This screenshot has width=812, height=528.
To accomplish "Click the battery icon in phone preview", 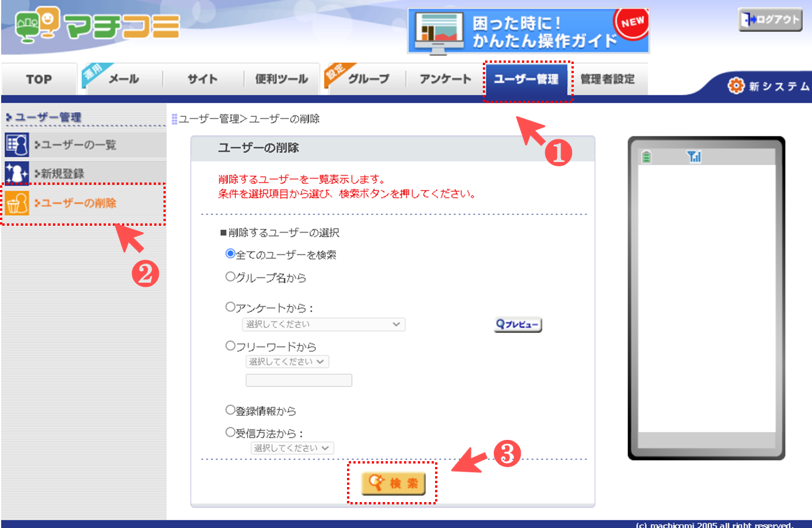I will click(646, 157).
